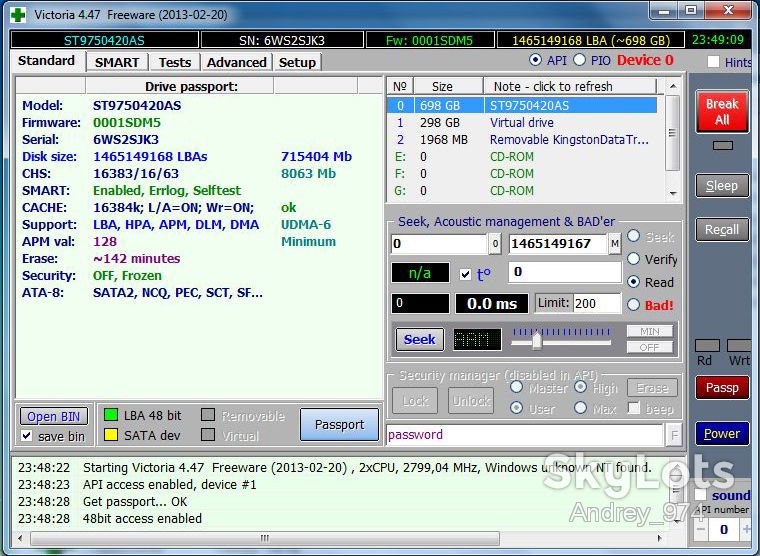Image resolution: width=760 pixels, height=556 pixels.
Task: Select the G: CD-ROM row
Action: (x=522, y=191)
